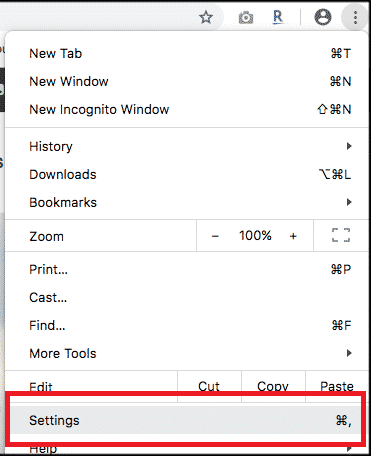Choose Print… from the menu
Viewport: 371px width, 456px height.
tap(187, 269)
